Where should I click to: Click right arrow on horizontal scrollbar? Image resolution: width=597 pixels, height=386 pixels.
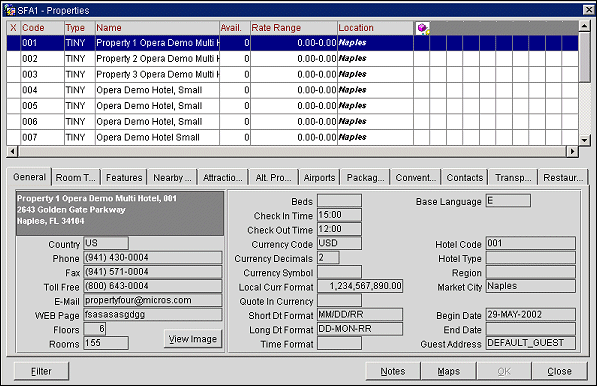(572, 152)
